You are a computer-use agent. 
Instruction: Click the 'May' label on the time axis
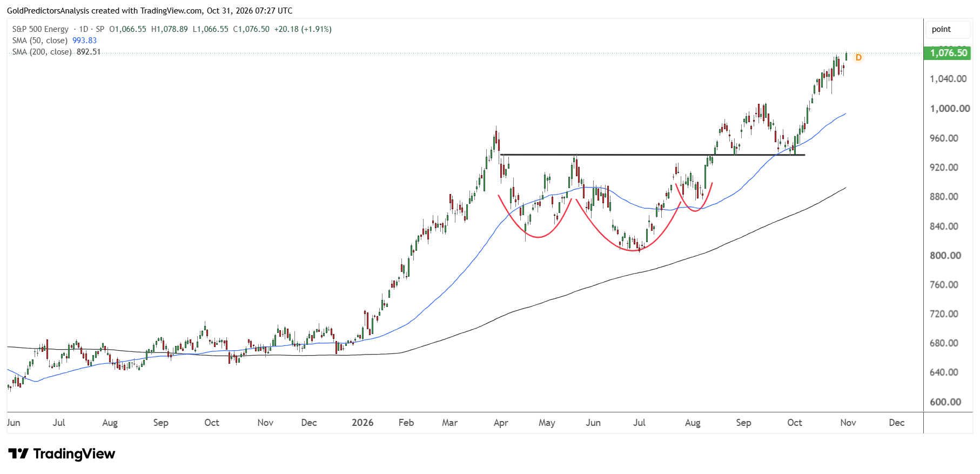547,423
